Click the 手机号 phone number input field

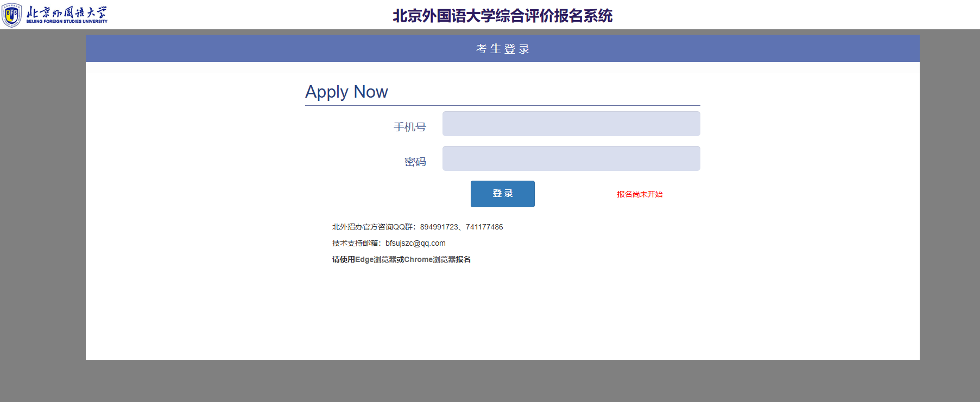[571, 124]
